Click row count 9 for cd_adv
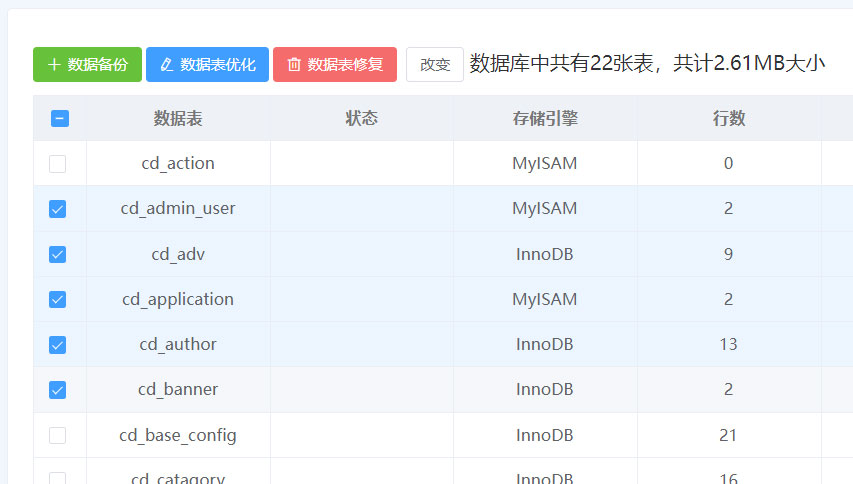Screen dimensions: 853x484 coord(728,255)
